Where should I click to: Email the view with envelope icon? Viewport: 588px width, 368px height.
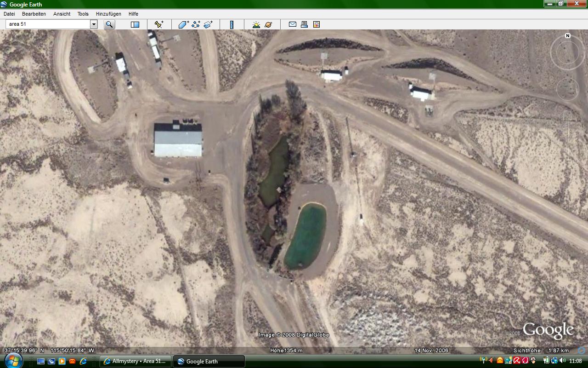(x=293, y=24)
